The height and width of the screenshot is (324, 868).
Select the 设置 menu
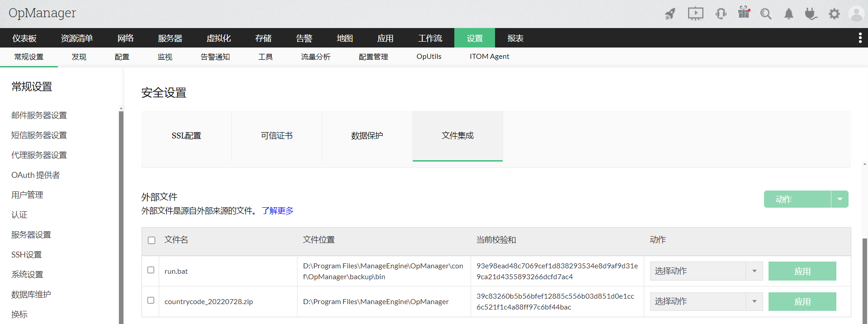click(475, 38)
